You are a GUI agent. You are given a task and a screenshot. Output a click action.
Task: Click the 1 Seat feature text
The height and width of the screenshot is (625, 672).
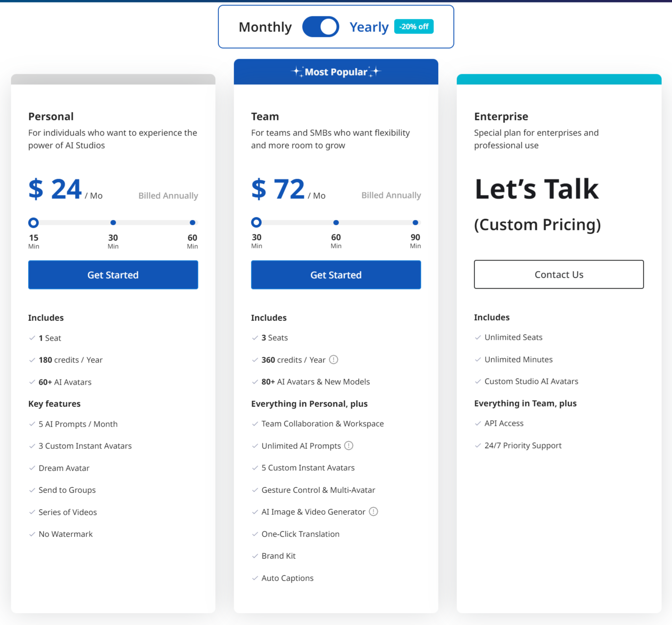[50, 338]
